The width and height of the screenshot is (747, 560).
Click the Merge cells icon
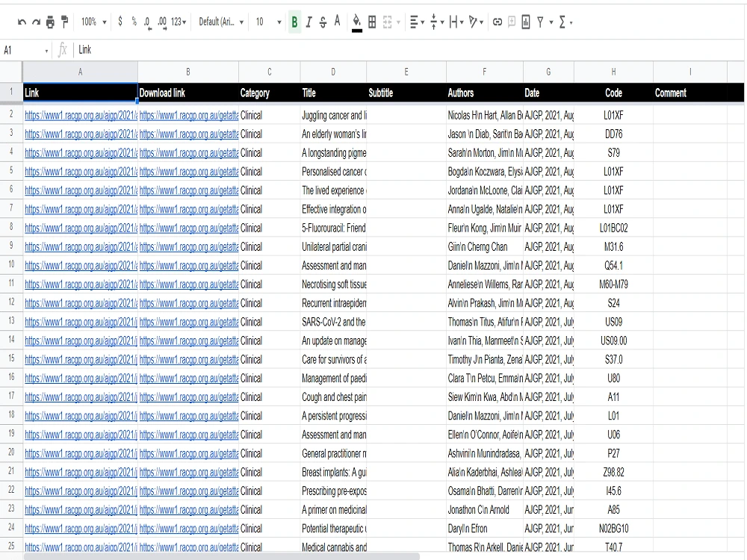point(387,22)
